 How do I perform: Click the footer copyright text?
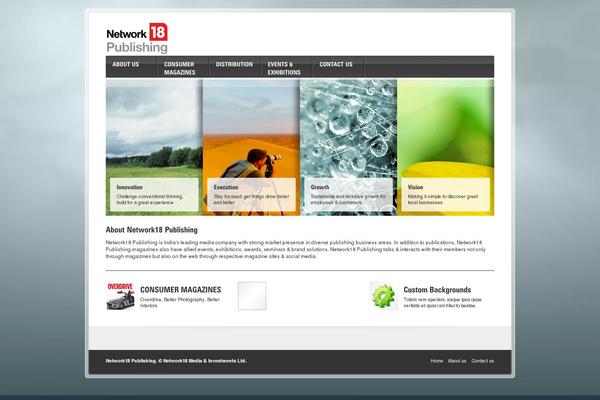[x=176, y=361]
